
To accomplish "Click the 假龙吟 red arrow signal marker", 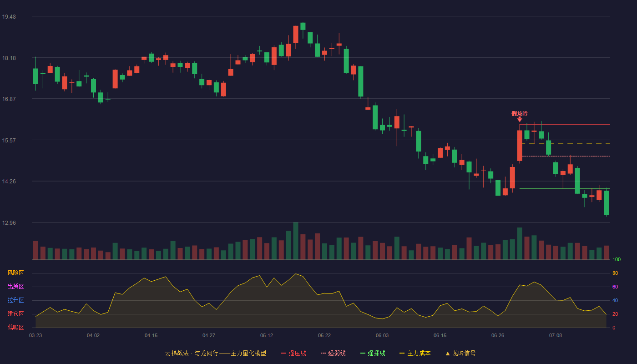I will tap(520, 119).
